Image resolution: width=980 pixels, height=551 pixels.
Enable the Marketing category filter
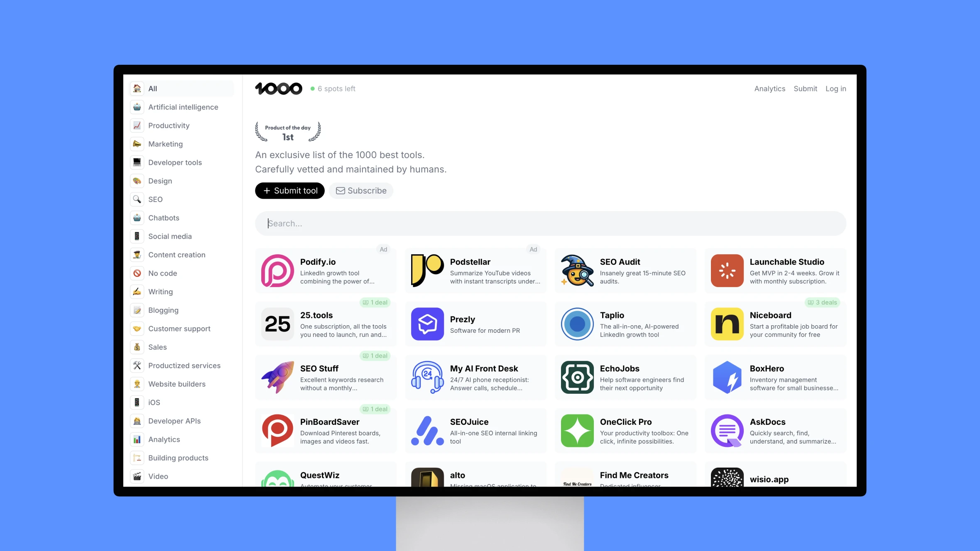(x=165, y=143)
